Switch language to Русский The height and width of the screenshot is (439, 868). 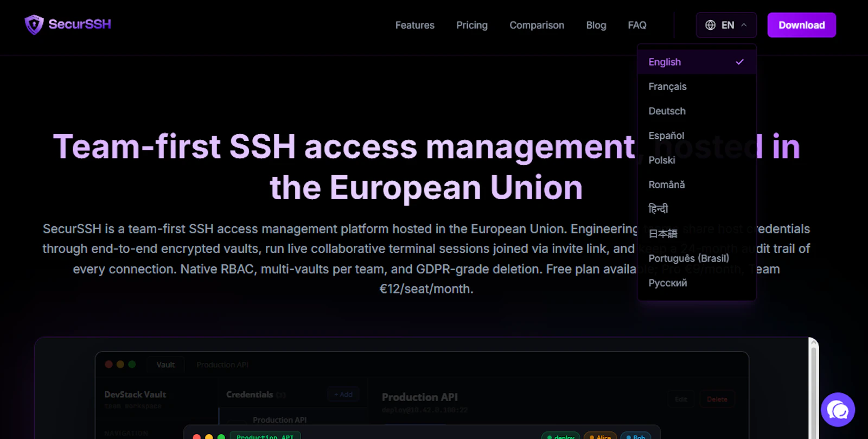click(x=697, y=283)
